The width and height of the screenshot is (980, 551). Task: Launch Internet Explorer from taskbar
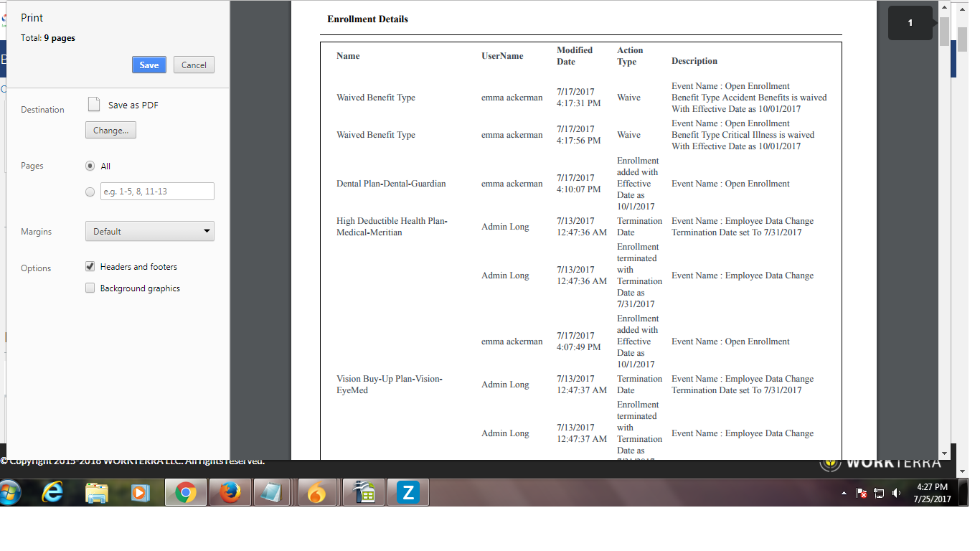click(52, 493)
